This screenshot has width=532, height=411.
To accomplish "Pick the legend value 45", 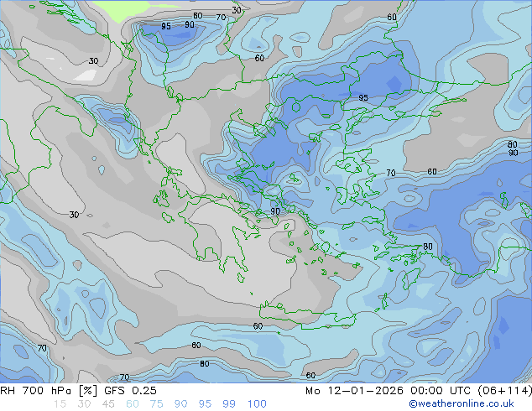I will coord(108,404).
